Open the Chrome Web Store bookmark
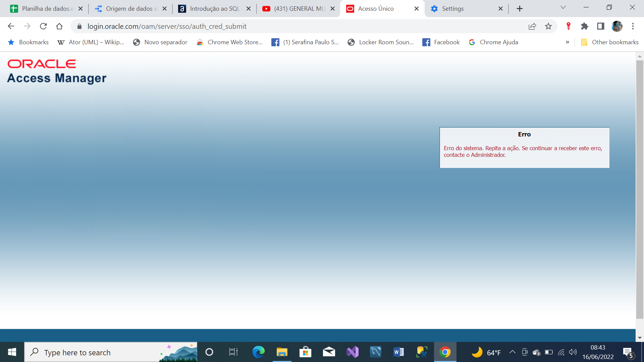 click(229, 42)
